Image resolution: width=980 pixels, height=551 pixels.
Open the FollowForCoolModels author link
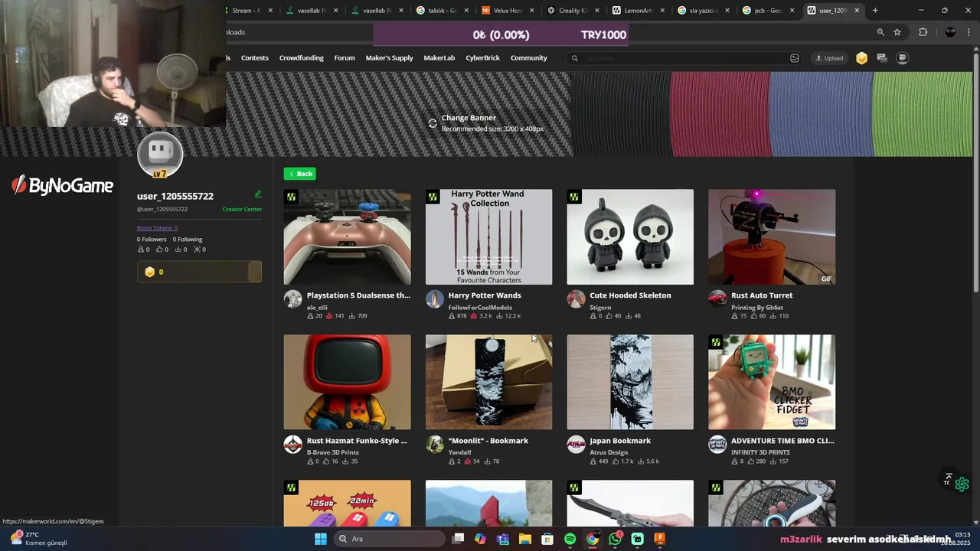(x=480, y=308)
